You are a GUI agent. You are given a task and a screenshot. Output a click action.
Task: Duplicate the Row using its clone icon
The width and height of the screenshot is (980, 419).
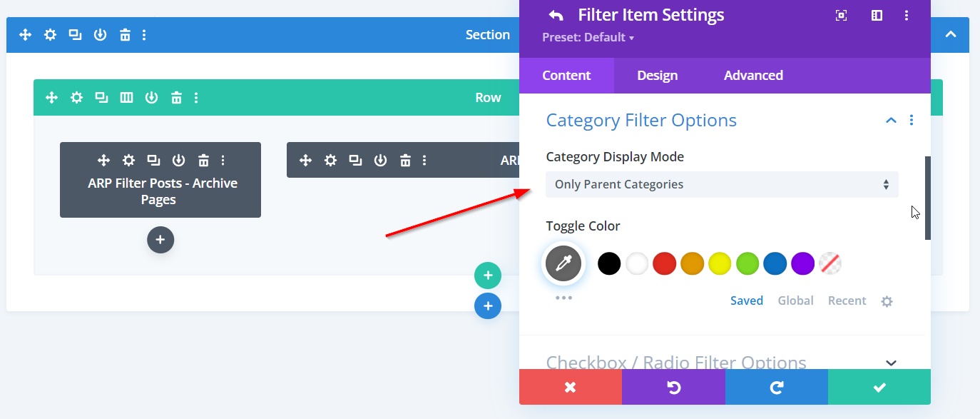click(x=101, y=98)
